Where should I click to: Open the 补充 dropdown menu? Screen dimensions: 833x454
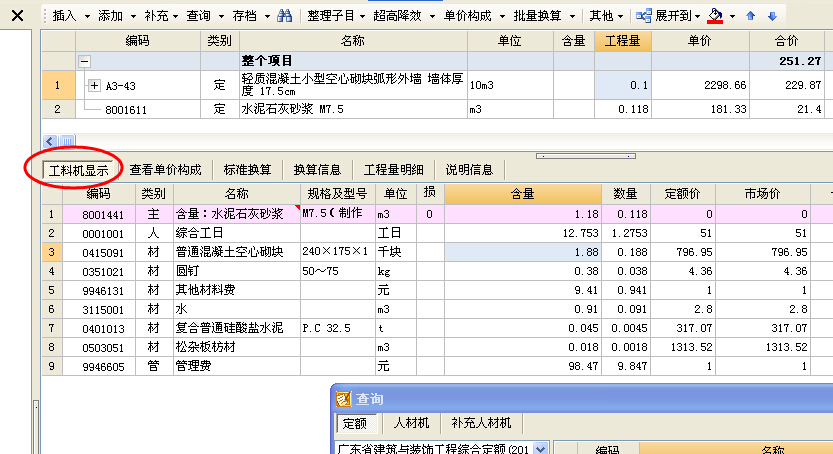161,16
